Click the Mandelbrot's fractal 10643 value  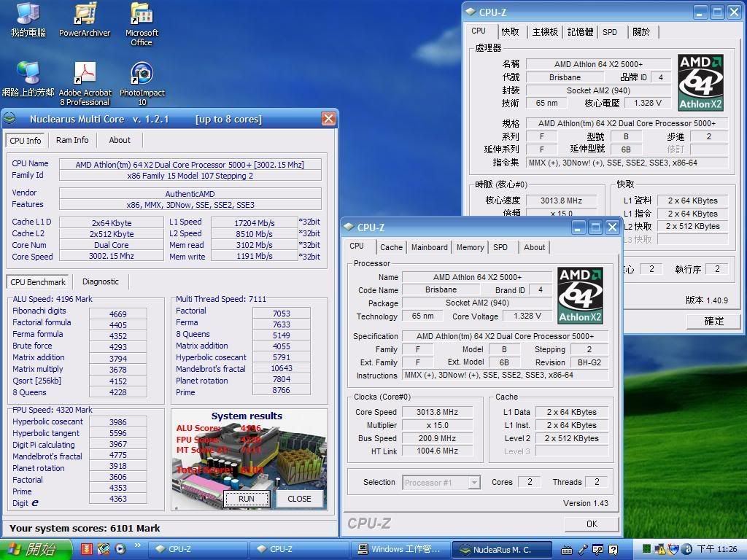coord(281,368)
